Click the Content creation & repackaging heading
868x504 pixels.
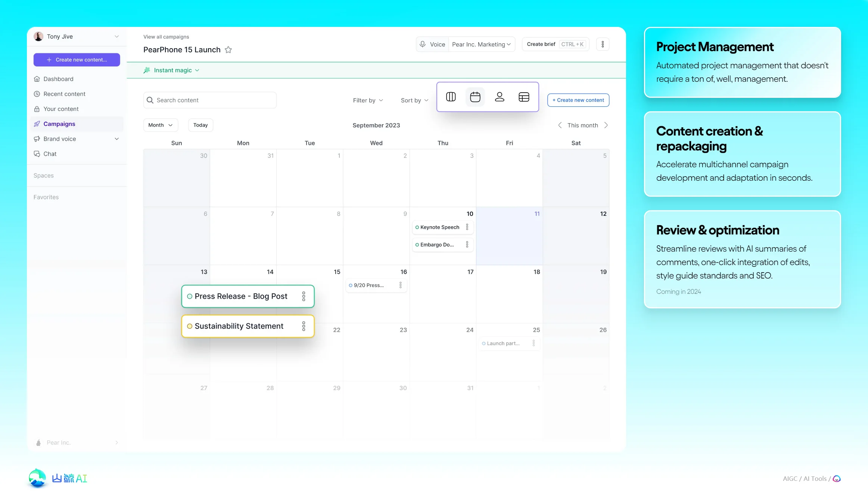pos(710,139)
